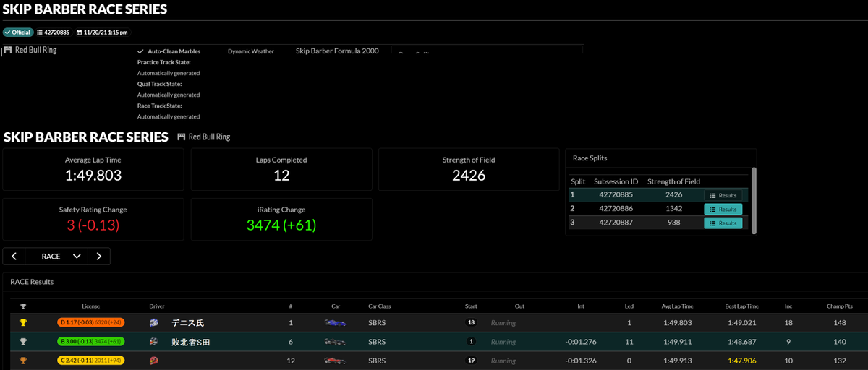Screen dimensions: 868x370
Task: Click best lap time 1:48.687
Action: click(x=741, y=342)
